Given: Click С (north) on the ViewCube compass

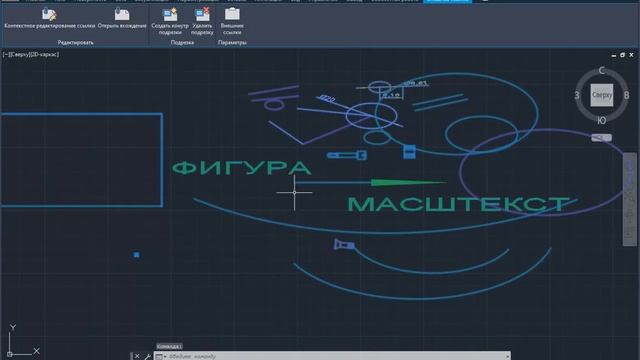Looking at the screenshot, I should coord(602,71).
